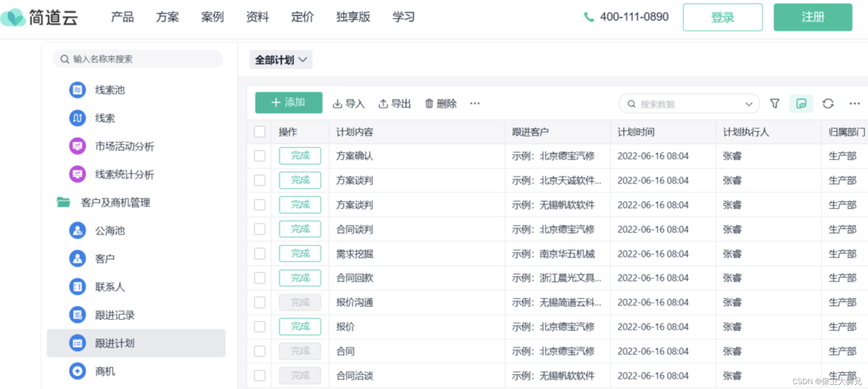Open the 跟进记录 form icon
Viewport: 868px width, 389px height.
(77, 315)
